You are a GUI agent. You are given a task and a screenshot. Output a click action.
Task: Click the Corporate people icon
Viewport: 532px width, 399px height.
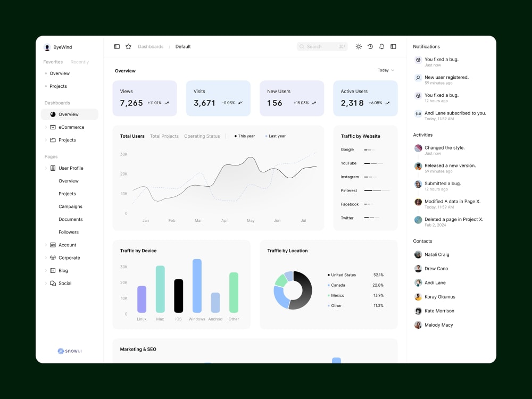point(53,258)
